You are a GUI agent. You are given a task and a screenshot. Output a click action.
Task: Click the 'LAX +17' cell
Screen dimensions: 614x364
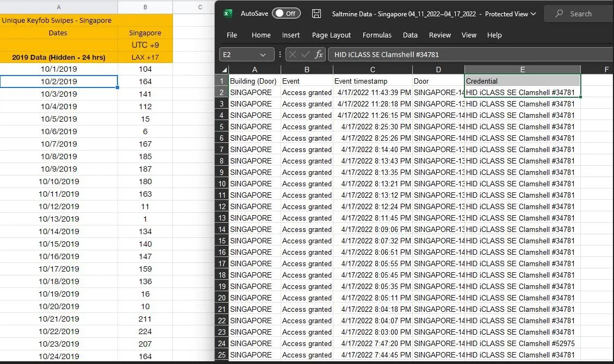pos(145,57)
